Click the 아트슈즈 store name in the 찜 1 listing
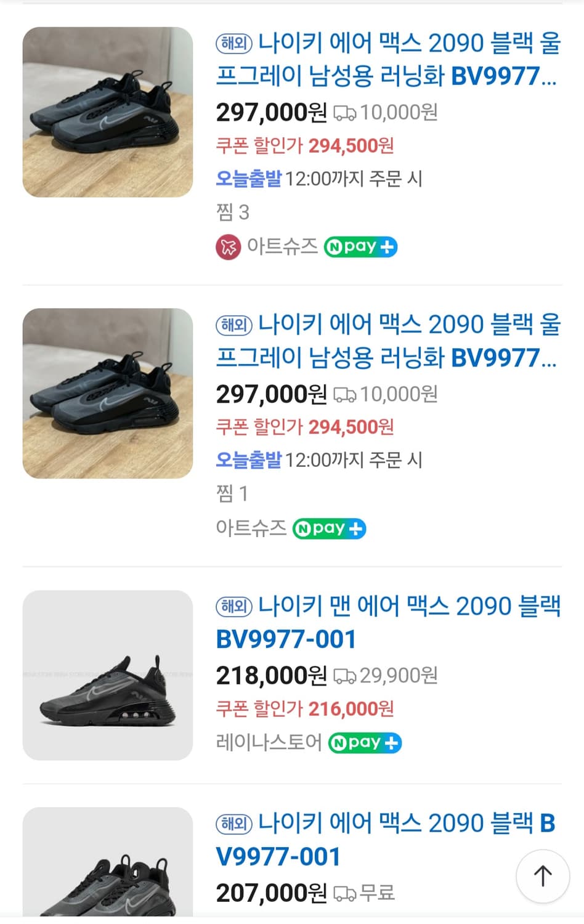Image resolution: width=584 pixels, height=924 pixels. click(x=251, y=528)
